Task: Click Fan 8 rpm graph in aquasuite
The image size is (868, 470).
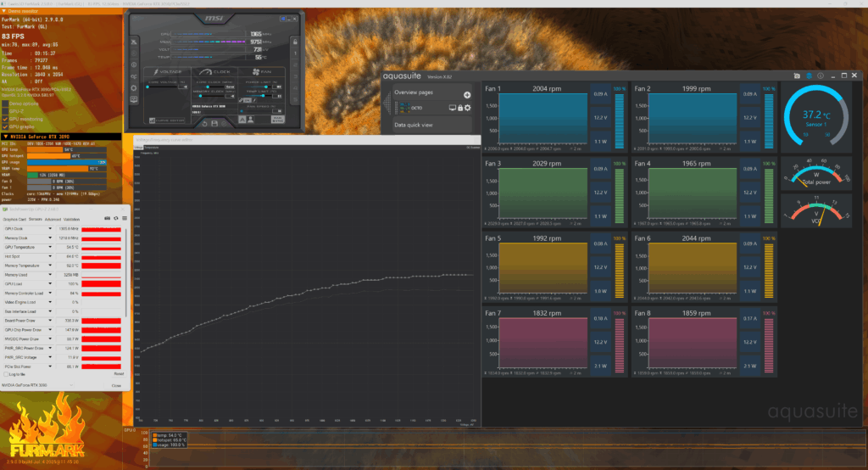Action: [x=693, y=343]
